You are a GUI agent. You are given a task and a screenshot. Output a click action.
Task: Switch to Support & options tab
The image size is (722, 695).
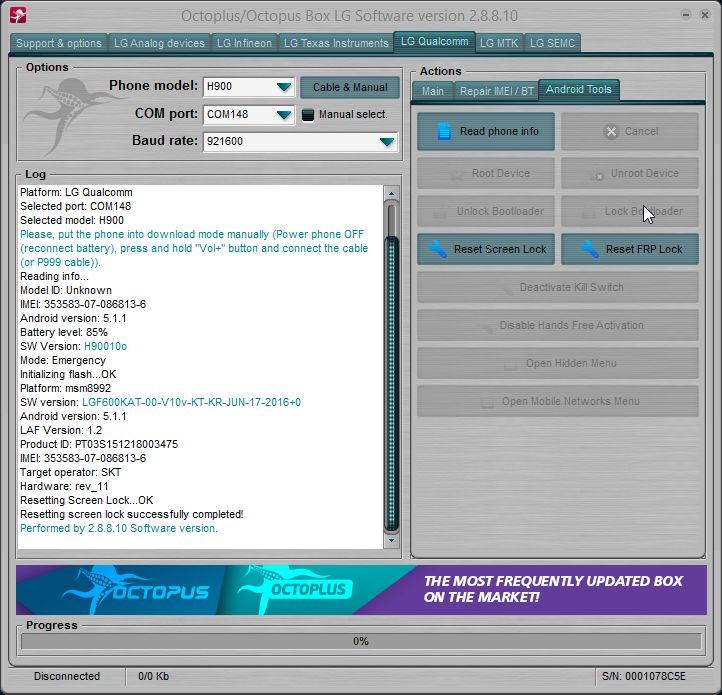(58, 43)
